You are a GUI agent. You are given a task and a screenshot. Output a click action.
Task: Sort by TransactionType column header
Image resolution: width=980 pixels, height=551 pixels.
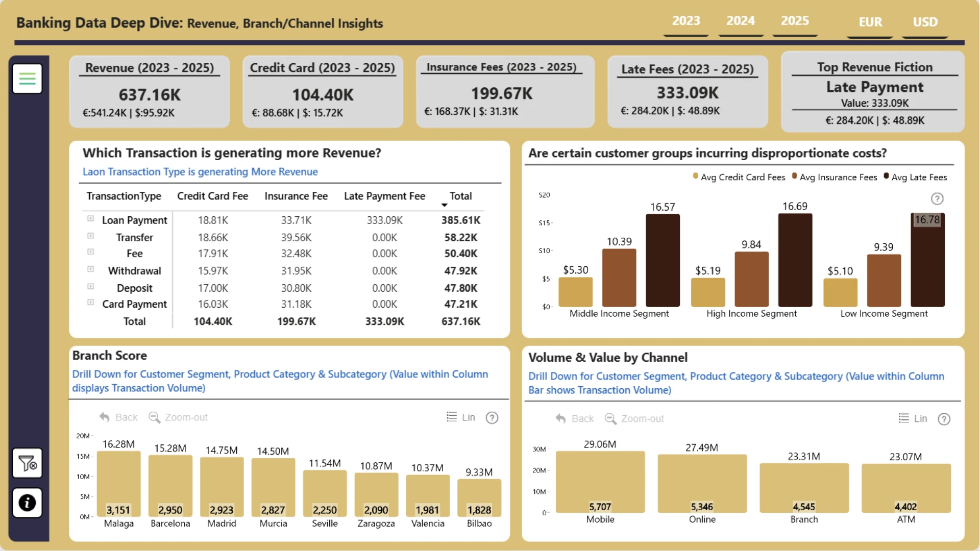pyautogui.click(x=124, y=196)
